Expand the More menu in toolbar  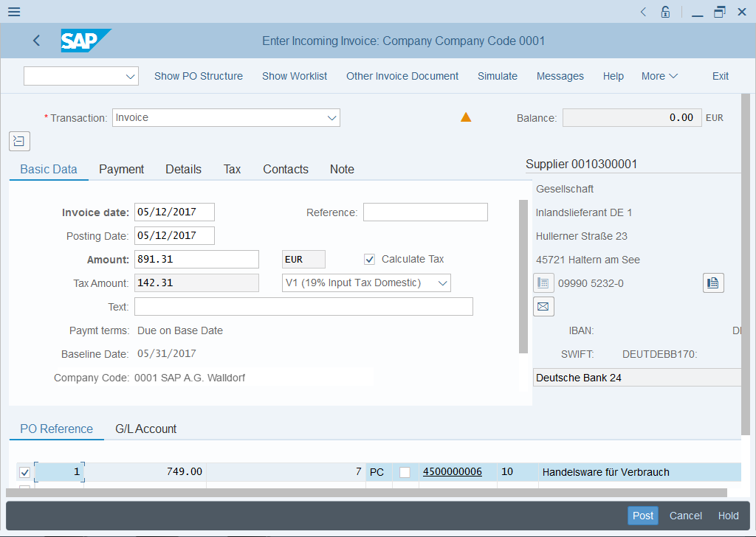pos(659,76)
